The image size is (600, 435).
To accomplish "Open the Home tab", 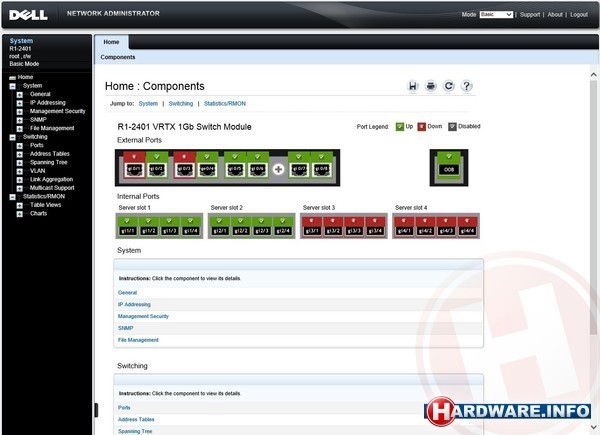I will (x=111, y=42).
